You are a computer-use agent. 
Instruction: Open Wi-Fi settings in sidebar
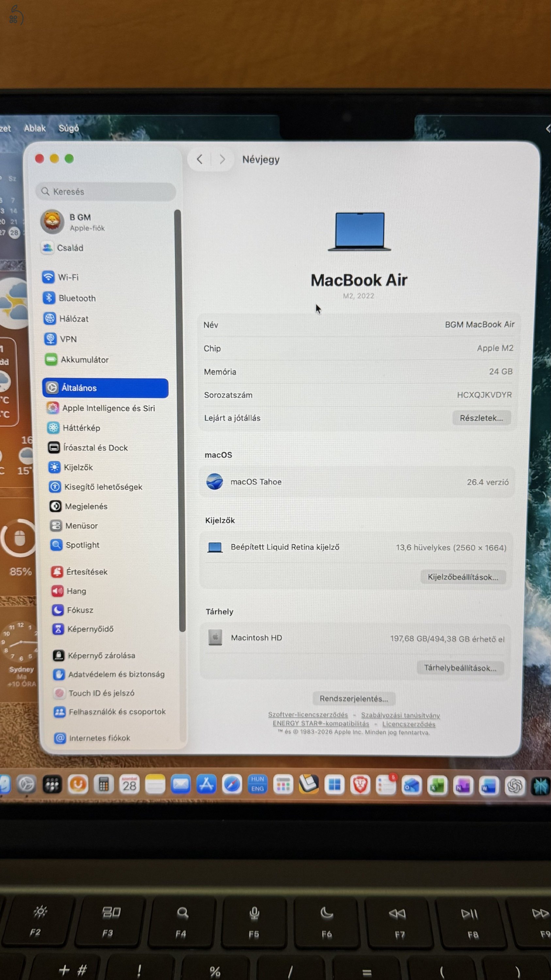point(68,277)
